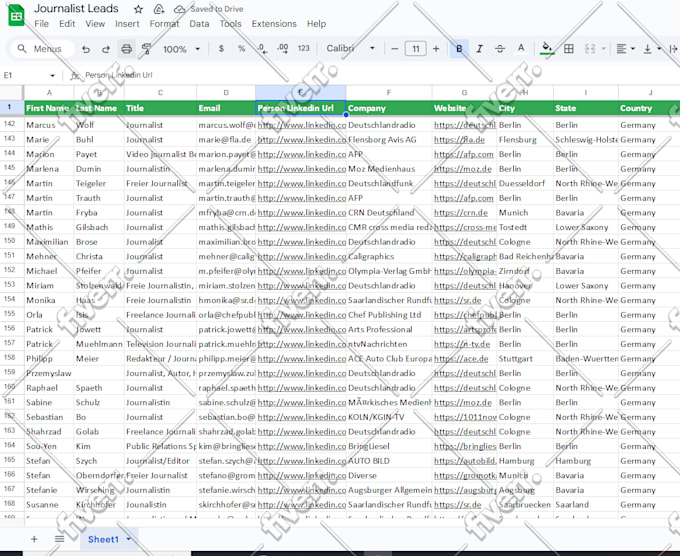Select row 150 header
Viewport: 680px width, 556px height.
[10, 241]
